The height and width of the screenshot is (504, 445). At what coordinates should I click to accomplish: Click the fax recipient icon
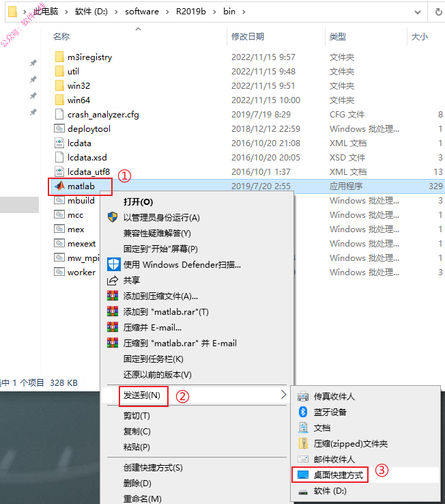pos(303,396)
